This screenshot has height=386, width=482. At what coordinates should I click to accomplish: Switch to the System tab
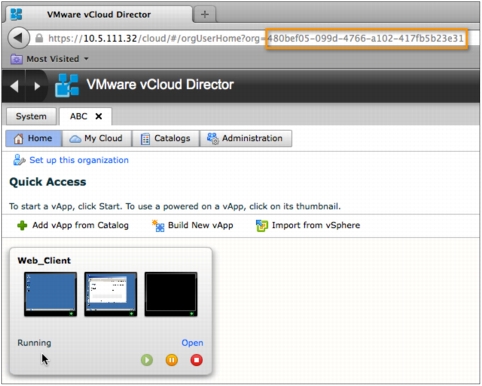coord(31,116)
